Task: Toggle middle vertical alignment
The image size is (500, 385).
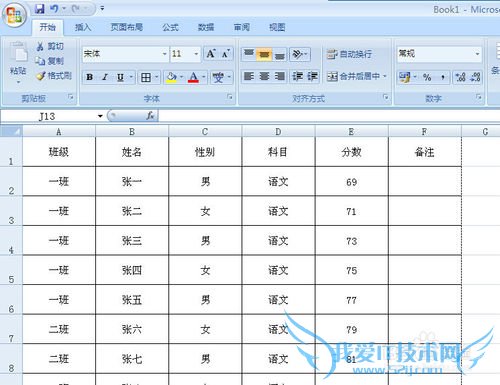Action: pyautogui.click(x=264, y=54)
